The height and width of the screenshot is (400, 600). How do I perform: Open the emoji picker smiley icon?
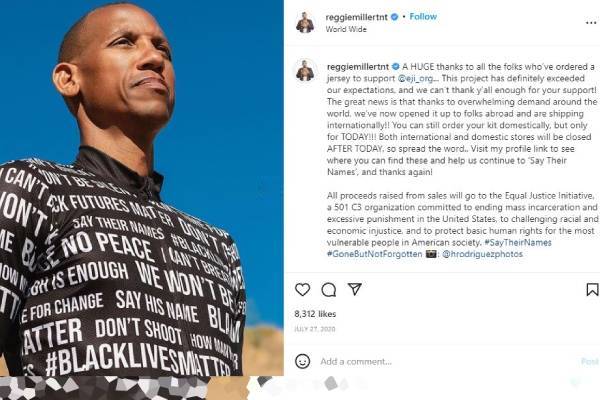coord(302,361)
